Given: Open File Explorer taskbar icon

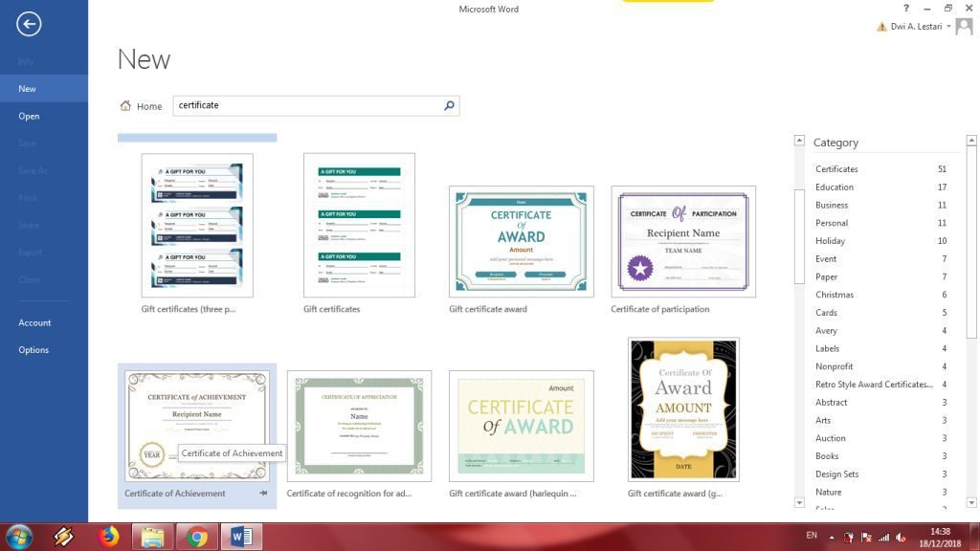Looking at the screenshot, I should [153, 537].
